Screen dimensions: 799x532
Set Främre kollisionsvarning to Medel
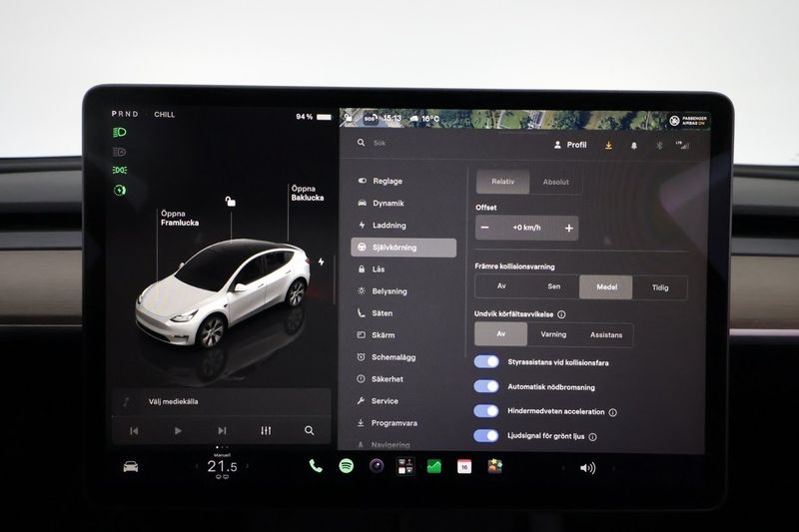click(x=606, y=287)
